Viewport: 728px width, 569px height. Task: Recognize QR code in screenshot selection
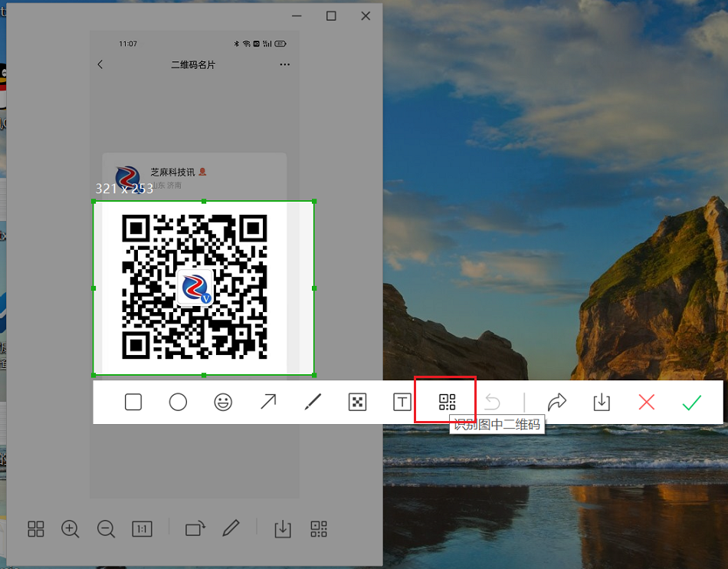coord(447,402)
